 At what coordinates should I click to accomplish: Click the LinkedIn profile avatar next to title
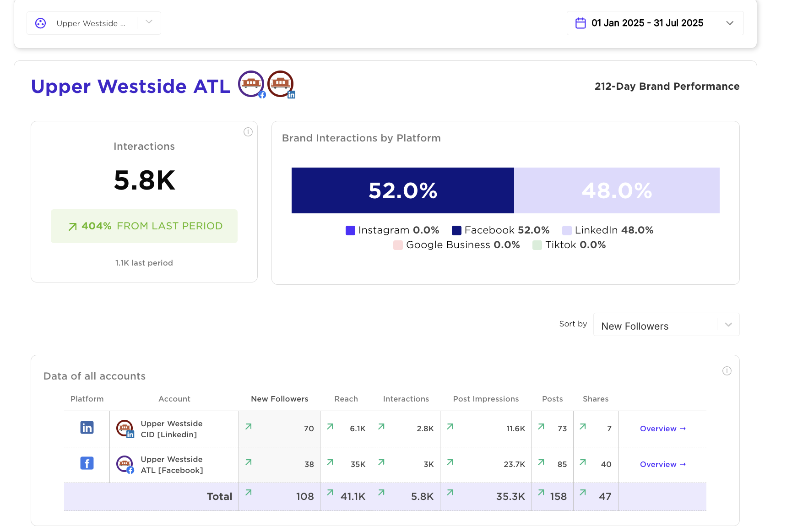(281, 84)
